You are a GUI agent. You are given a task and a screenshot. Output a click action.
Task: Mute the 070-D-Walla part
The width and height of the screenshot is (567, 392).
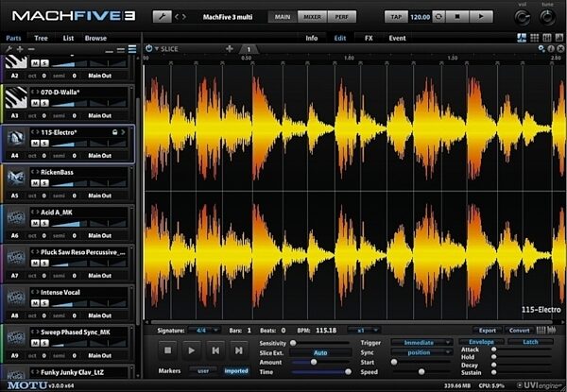[x=35, y=103]
